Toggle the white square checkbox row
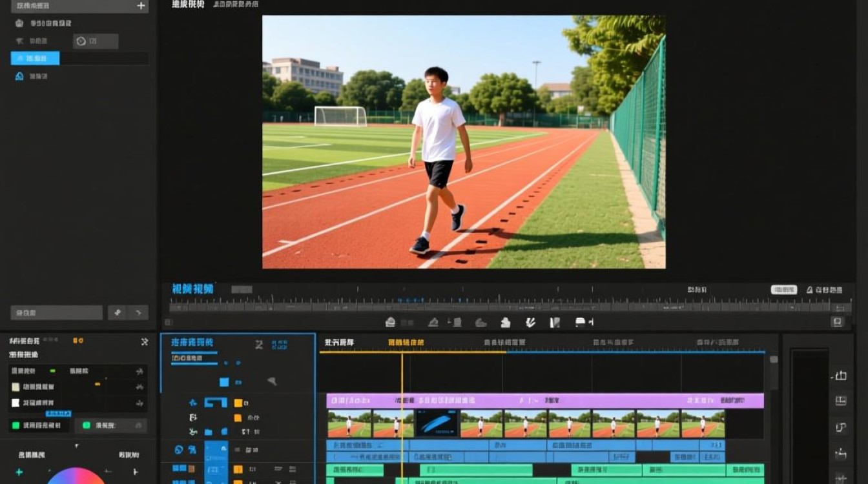868x484 pixels. [x=77, y=403]
